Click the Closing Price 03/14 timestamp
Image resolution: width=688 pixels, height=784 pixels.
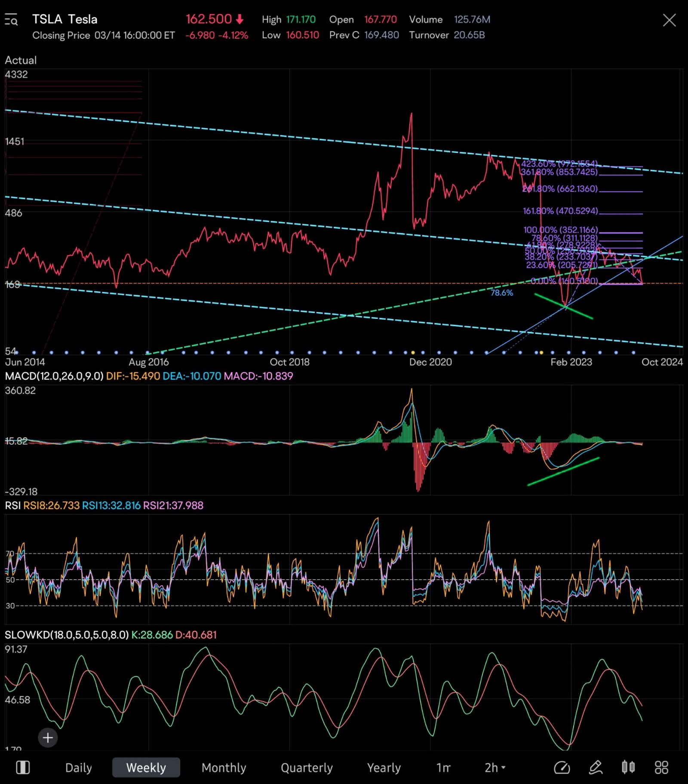[x=104, y=35]
